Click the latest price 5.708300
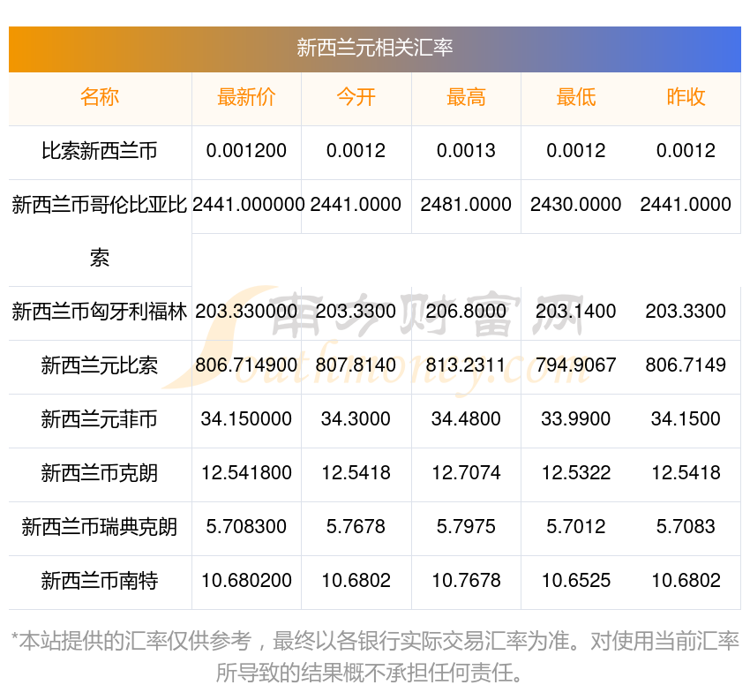Viewport: 750px width, 700px height. pos(246,526)
